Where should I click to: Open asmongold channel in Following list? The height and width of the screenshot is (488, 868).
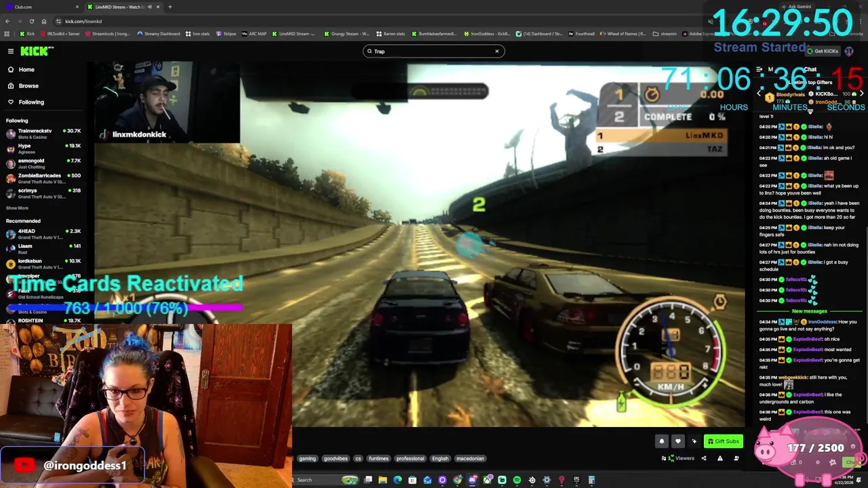click(43, 163)
